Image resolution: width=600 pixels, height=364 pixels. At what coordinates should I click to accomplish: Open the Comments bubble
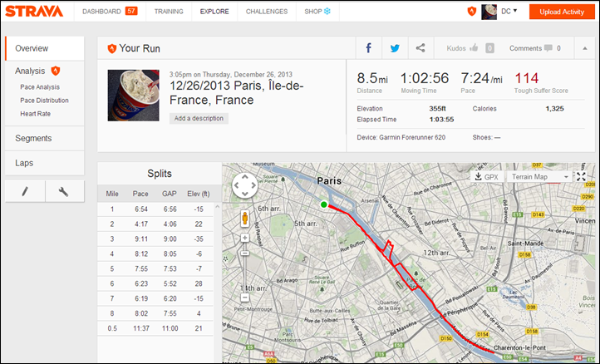point(548,48)
